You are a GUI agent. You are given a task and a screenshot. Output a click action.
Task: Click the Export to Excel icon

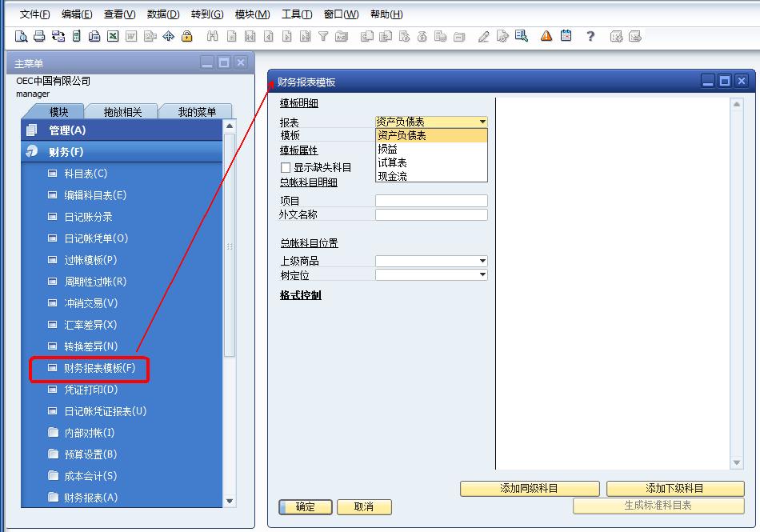click(113, 36)
